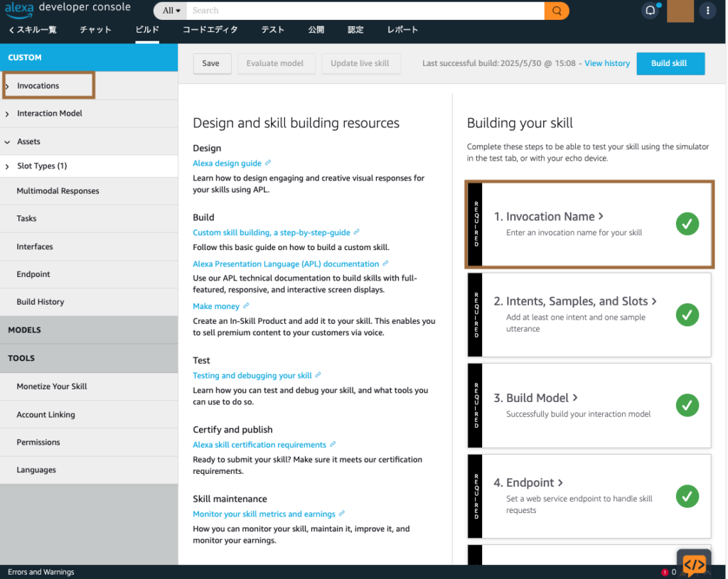
Task: Click external link icon beside Make money
Action: click(x=246, y=305)
